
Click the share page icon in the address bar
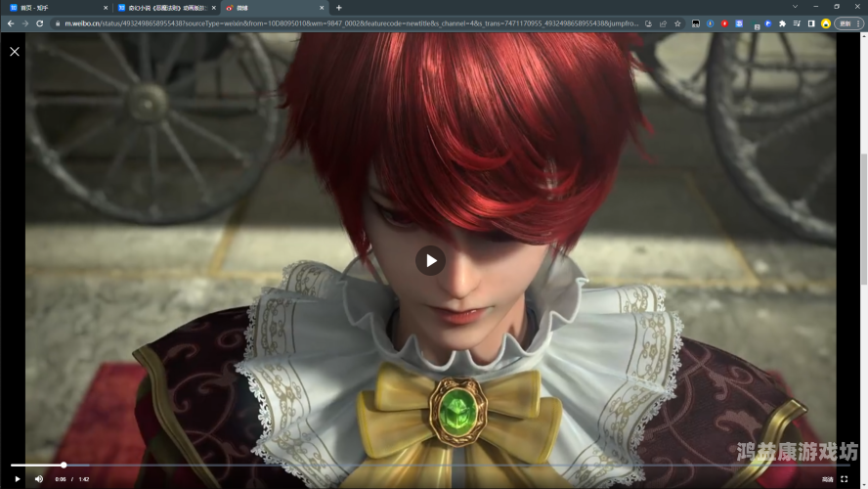click(x=664, y=23)
